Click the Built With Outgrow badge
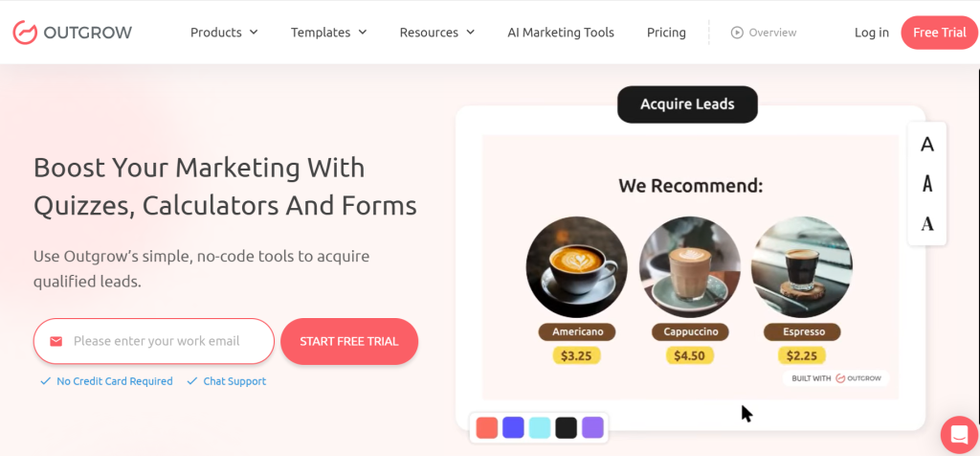The height and width of the screenshot is (456, 980). click(x=835, y=378)
